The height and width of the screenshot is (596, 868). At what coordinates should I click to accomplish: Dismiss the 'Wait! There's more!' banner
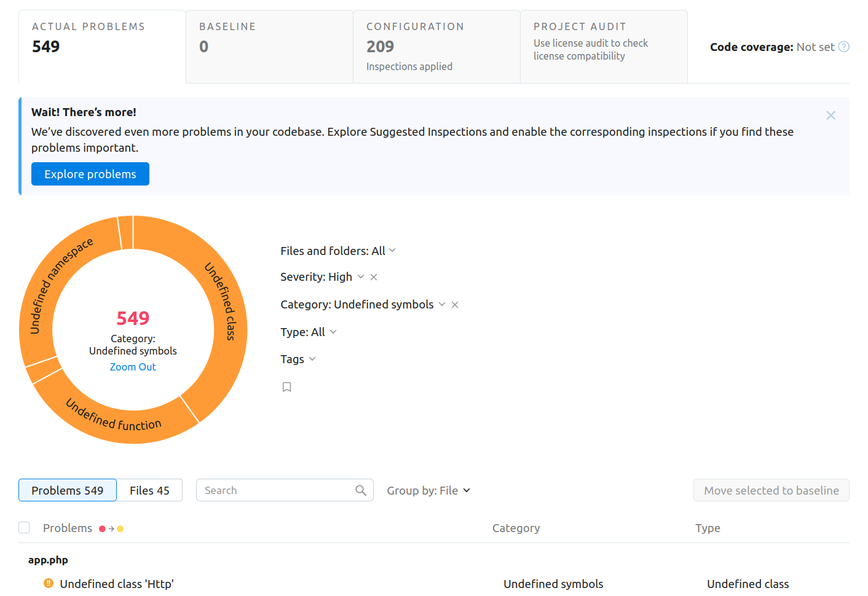(831, 116)
